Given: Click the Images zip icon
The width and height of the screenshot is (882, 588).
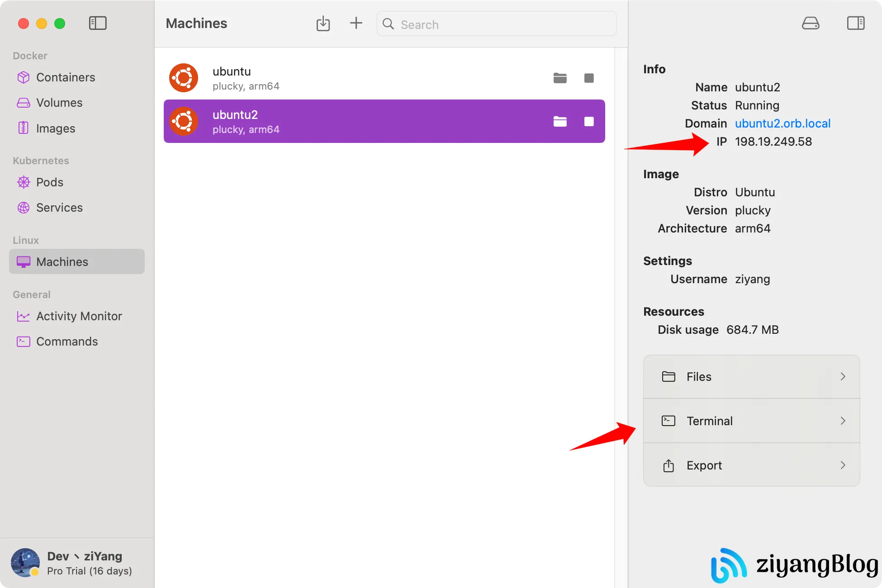Looking at the screenshot, I should pos(24,128).
